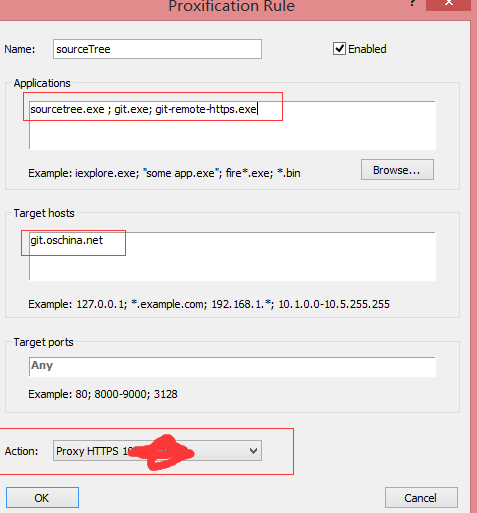Uncheck the Enabled checkbox
The image size is (477, 513).
click(339, 49)
